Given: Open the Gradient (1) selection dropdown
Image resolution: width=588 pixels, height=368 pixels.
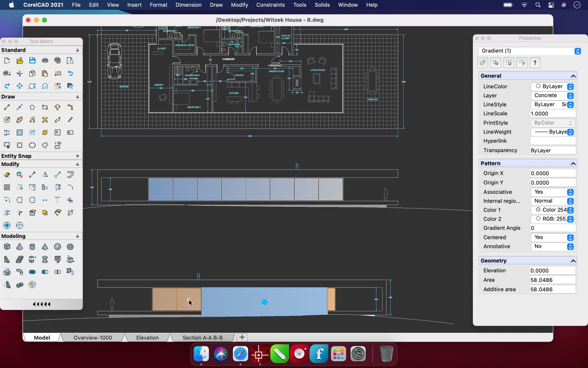Looking at the screenshot, I should click(x=530, y=51).
